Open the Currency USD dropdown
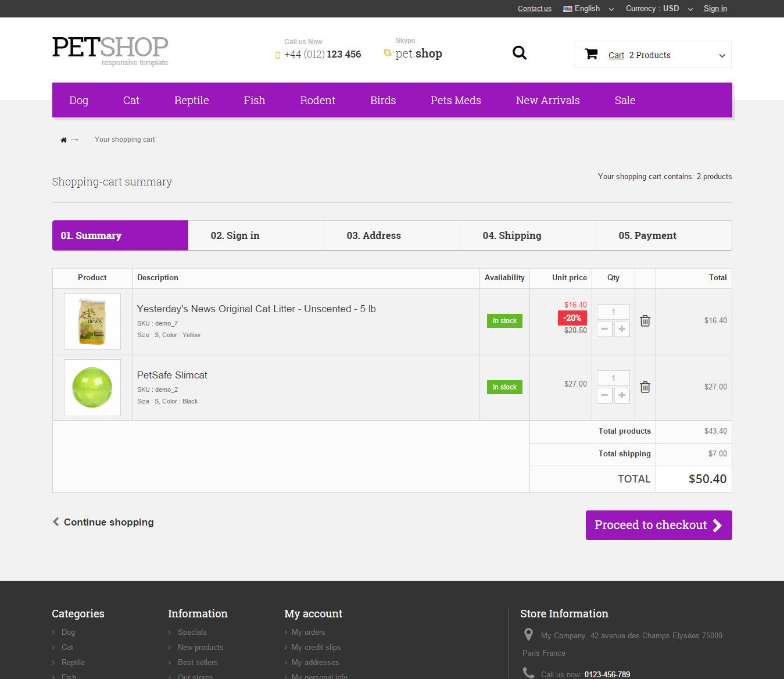This screenshot has height=679, width=784. (658, 9)
